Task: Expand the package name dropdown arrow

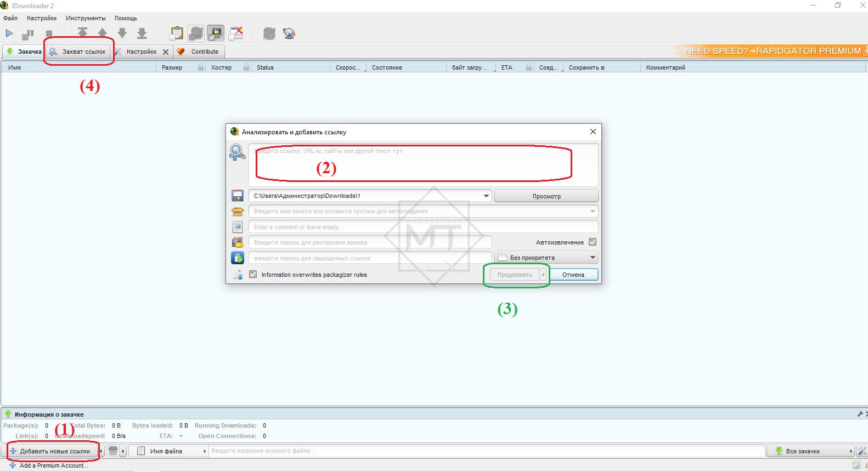Action: pos(593,211)
